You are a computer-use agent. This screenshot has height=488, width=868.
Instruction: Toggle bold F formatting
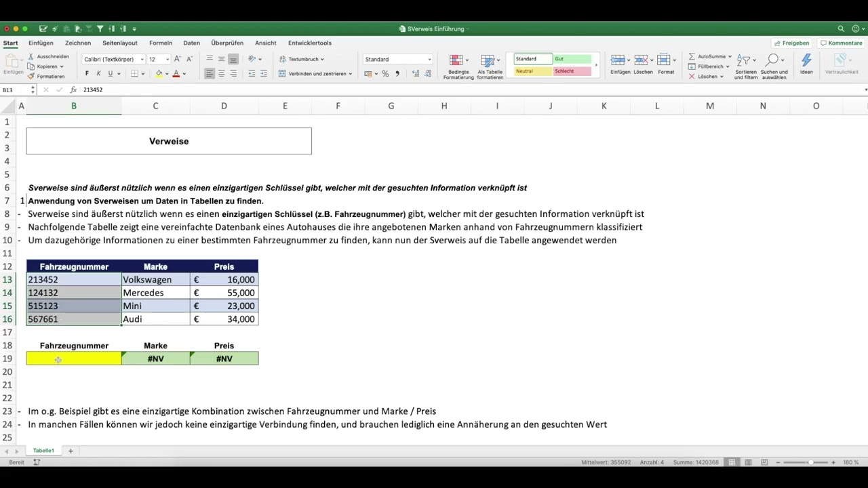[x=87, y=73]
